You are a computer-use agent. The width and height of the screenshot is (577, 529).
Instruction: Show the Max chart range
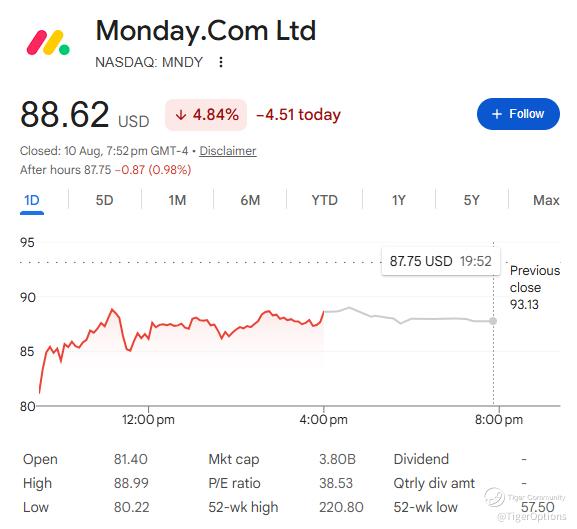click(x=546, y=200)
